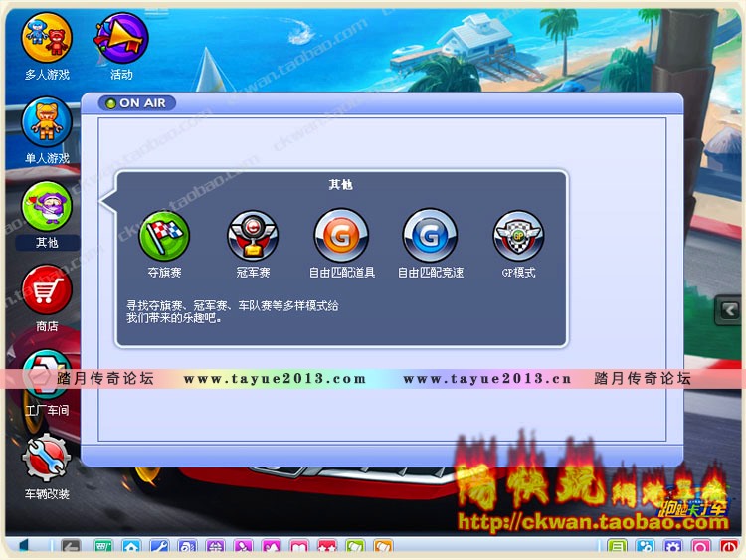This screenshot has width=746, height=560.
Task: Choose the 冠军赛 championship mode
Action: (253, 236)
